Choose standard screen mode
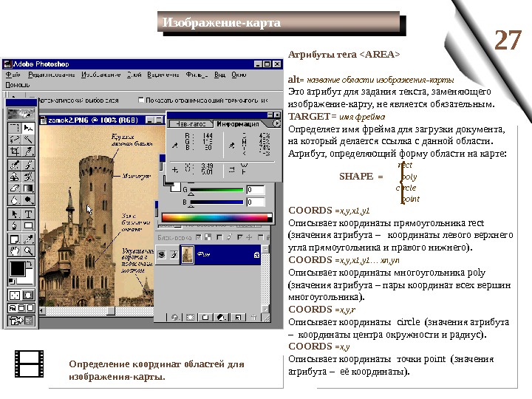This screenshot has width=532, height=399. coord(13,308)
